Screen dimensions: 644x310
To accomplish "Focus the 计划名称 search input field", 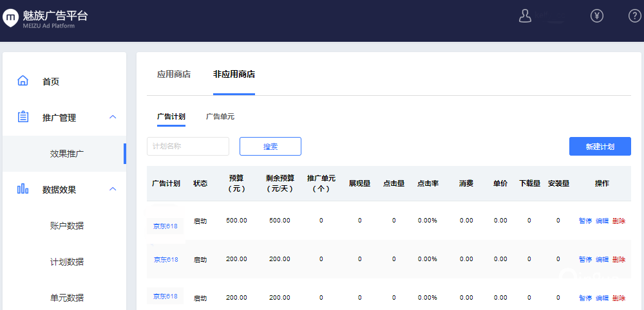I will click(188, 147).
